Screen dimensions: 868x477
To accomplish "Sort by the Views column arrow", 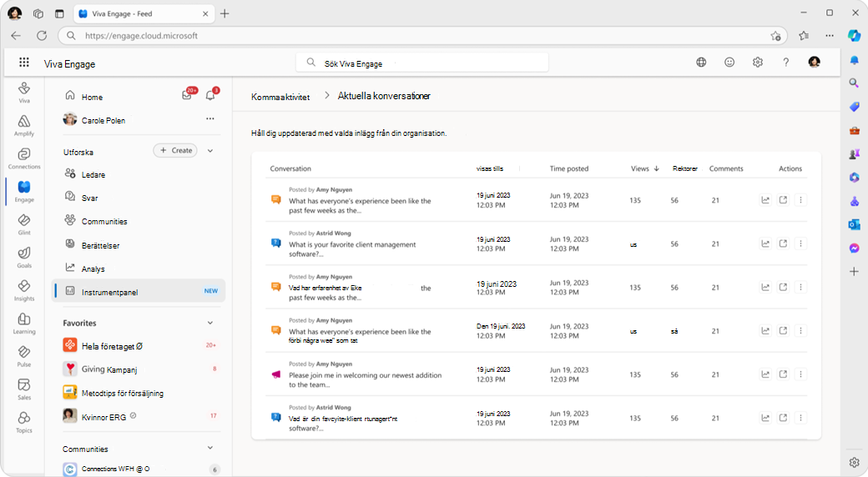I will click(x=657, y=168).
